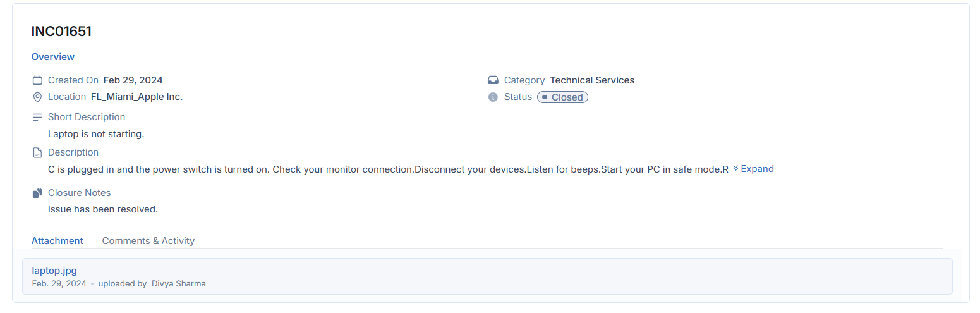This screenshot has width=980, height=313.
Task: Click the Feb 29, 2024 created date
Action: click(133, 80)
